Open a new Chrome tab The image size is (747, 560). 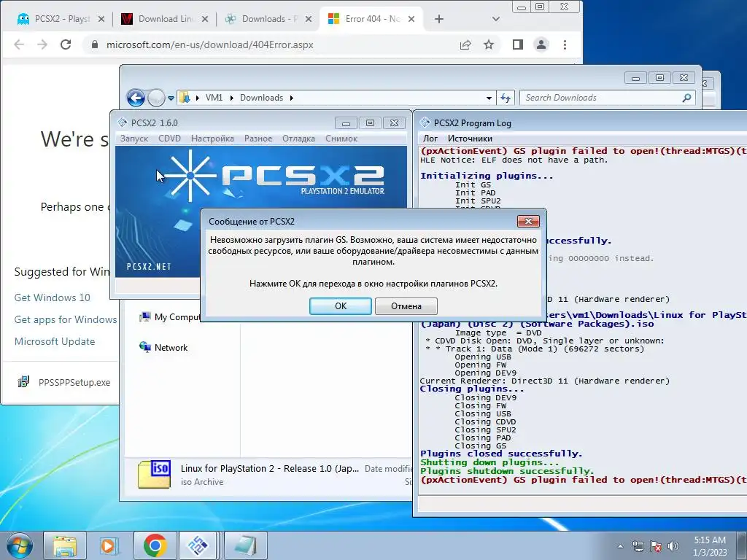439,19
